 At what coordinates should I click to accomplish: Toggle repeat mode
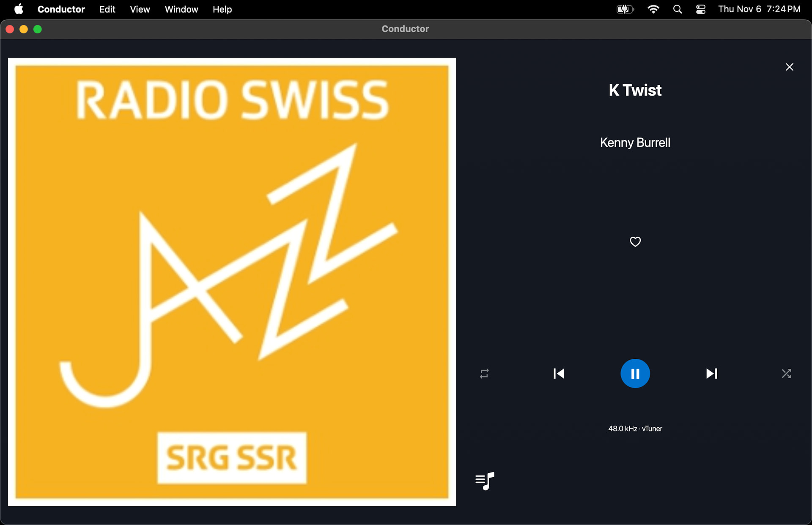[x=484, y=374]
